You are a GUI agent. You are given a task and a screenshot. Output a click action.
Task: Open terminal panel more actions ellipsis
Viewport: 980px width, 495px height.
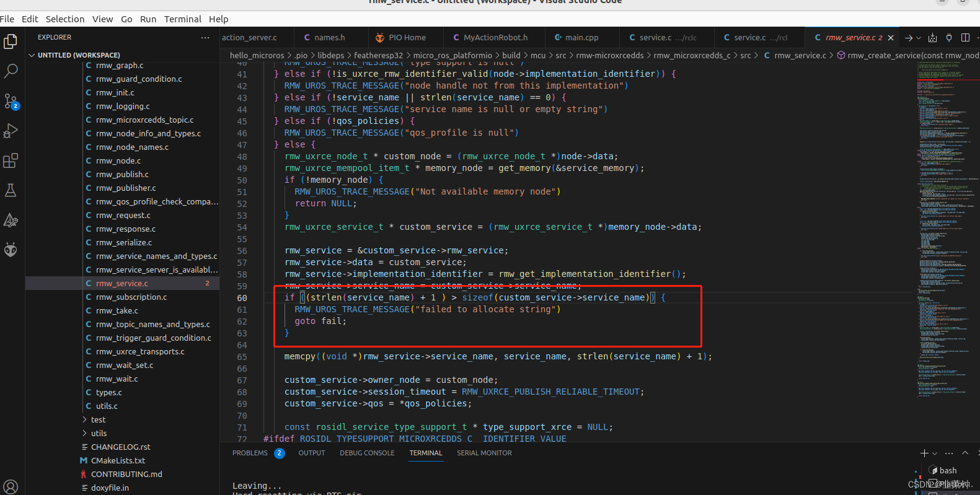tap(949, 453)
